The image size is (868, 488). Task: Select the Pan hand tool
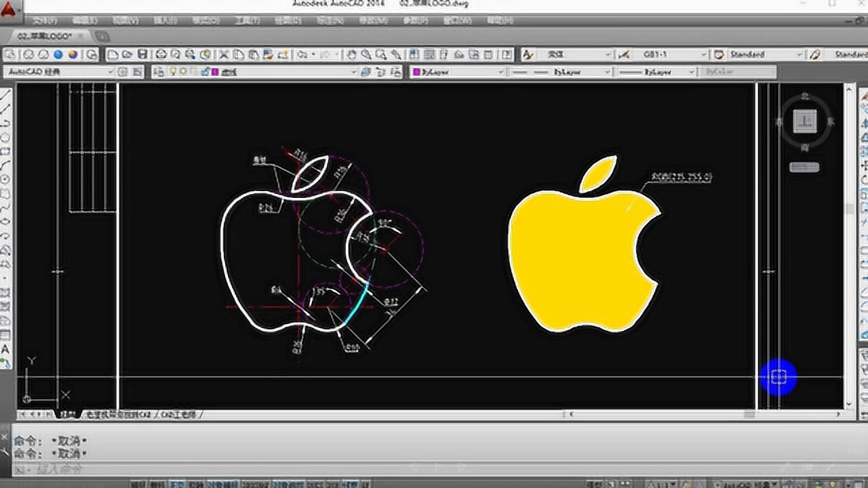[351, 54]
